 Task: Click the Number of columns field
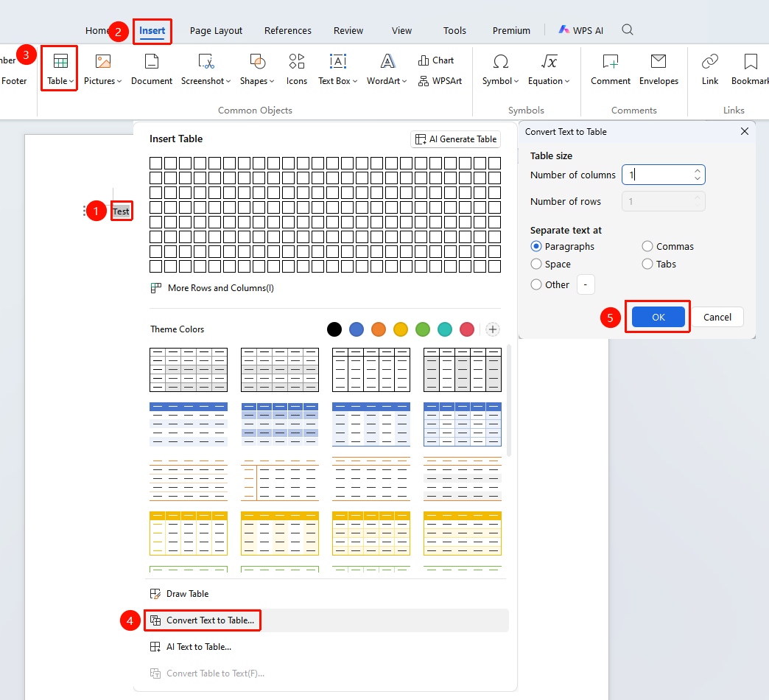(x=664, y=175)
